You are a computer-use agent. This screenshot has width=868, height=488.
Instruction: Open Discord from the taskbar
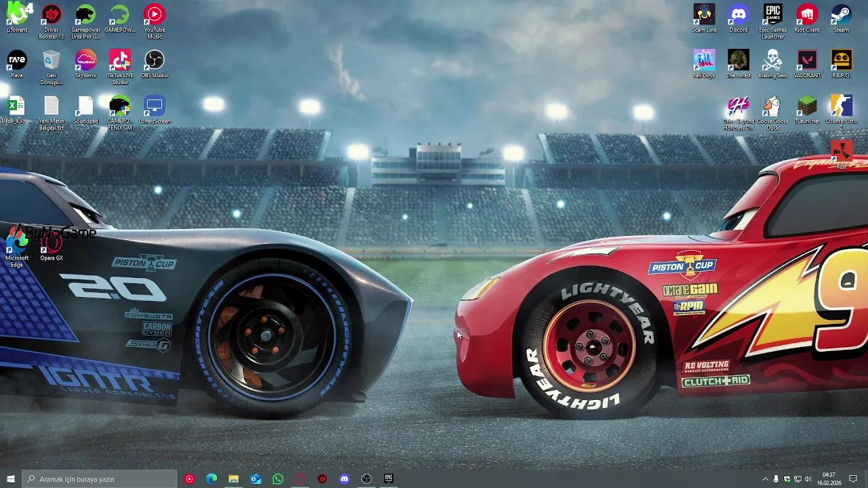[x=344, y=479]
